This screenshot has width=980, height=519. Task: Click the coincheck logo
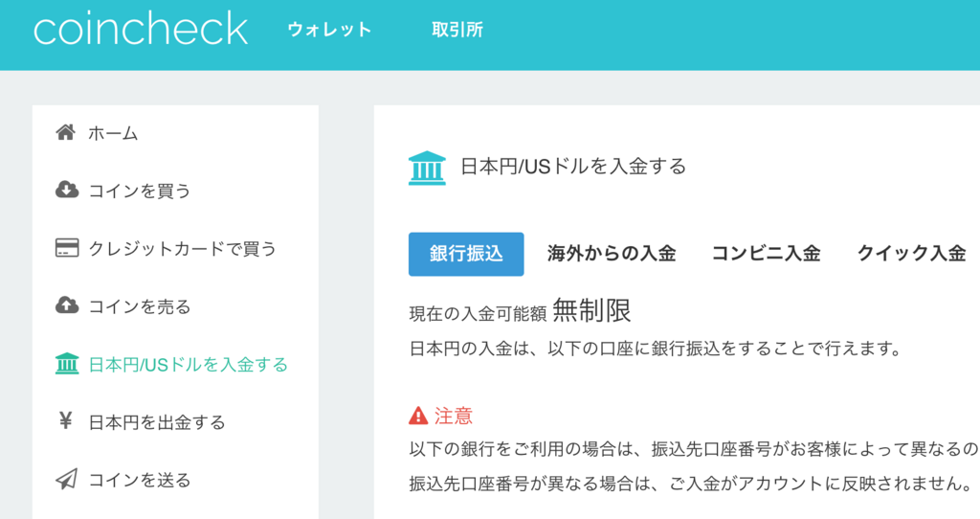point(141,29)
